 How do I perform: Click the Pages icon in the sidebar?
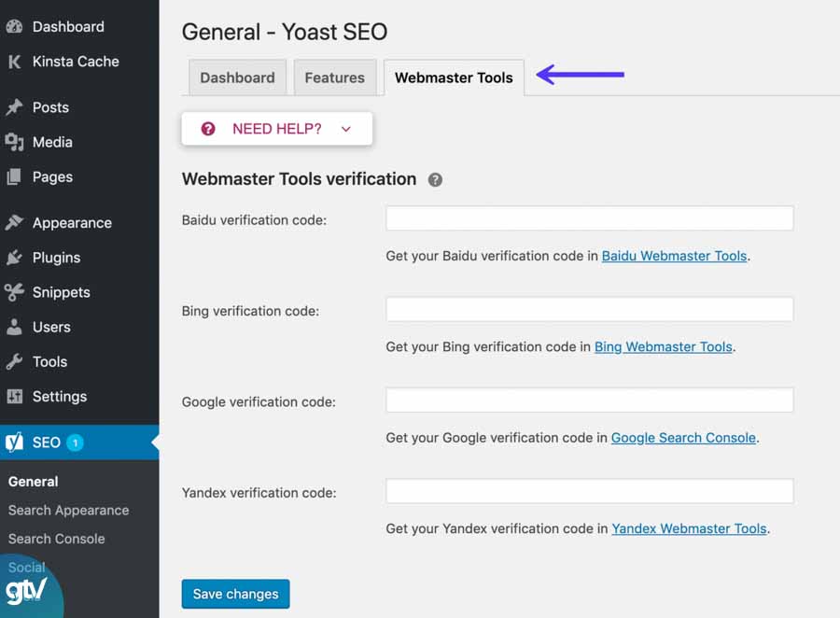coord(17,177)
